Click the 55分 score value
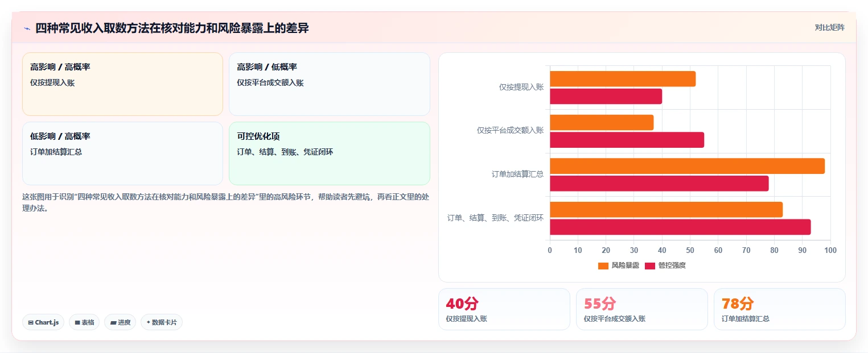Image resolution: width=868 pixels, height=353 pixels. 599,304
